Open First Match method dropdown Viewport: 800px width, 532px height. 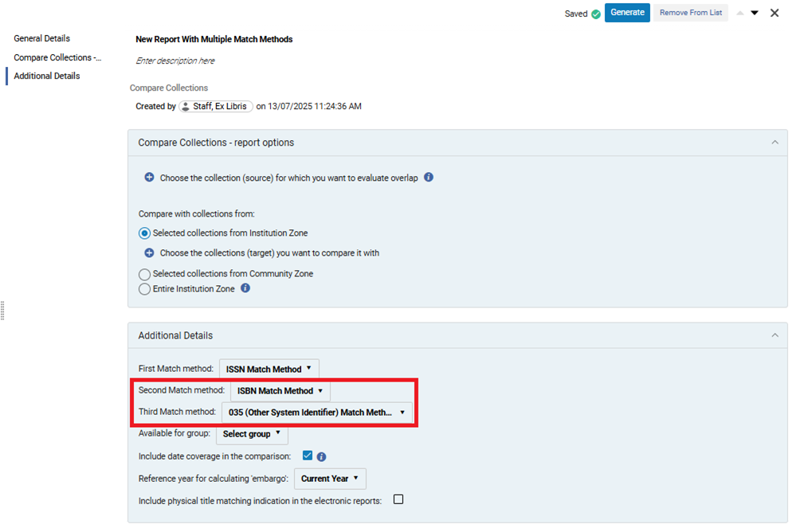pos(269,369)
